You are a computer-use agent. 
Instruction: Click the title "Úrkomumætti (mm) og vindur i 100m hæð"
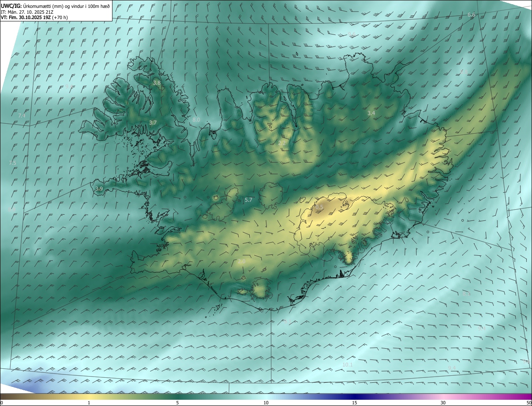tap(66, 6)
